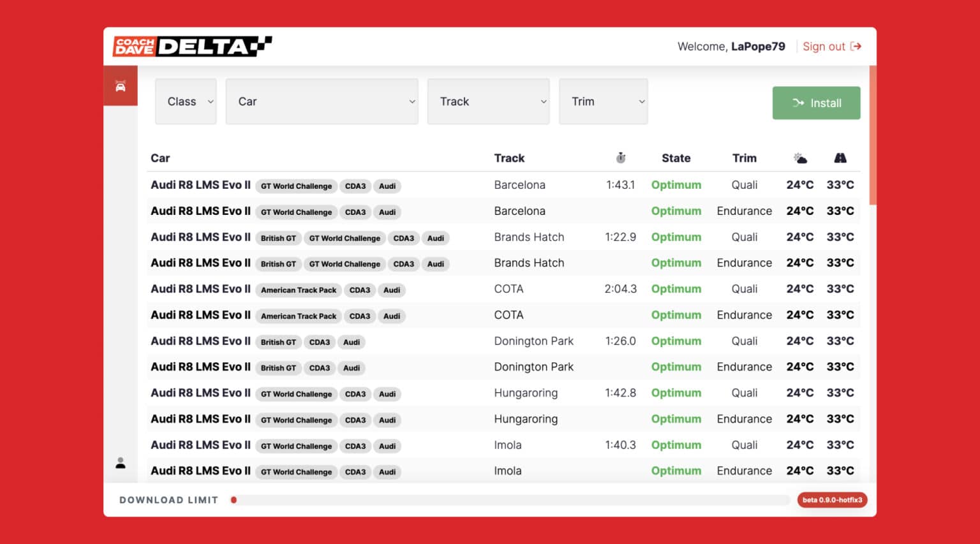
Task: Sort by the State column header
Action: click(x=676, y=158)
